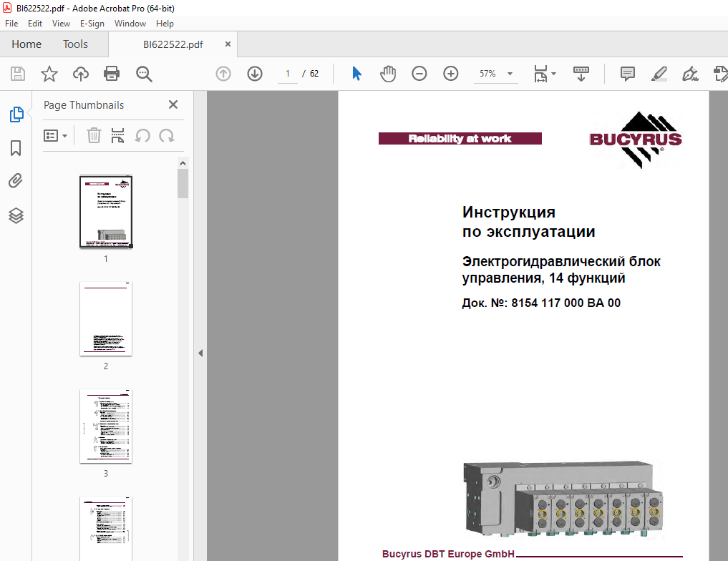Open the Help menu
This screenshot has height=561, width=728.
(x=165, y=24)
